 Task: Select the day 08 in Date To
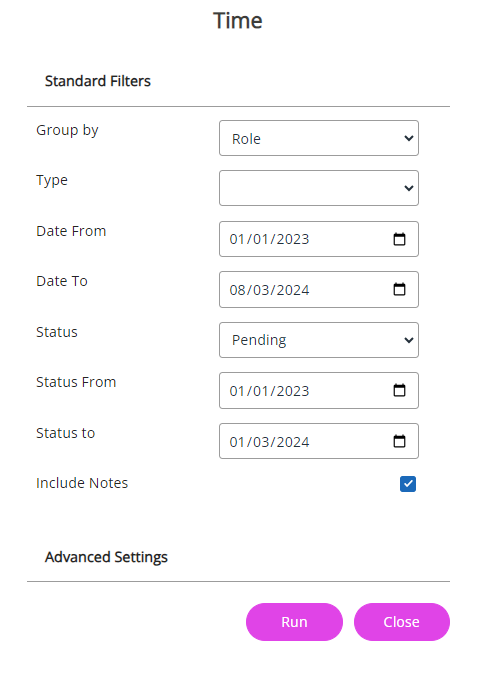coord(237,290)
